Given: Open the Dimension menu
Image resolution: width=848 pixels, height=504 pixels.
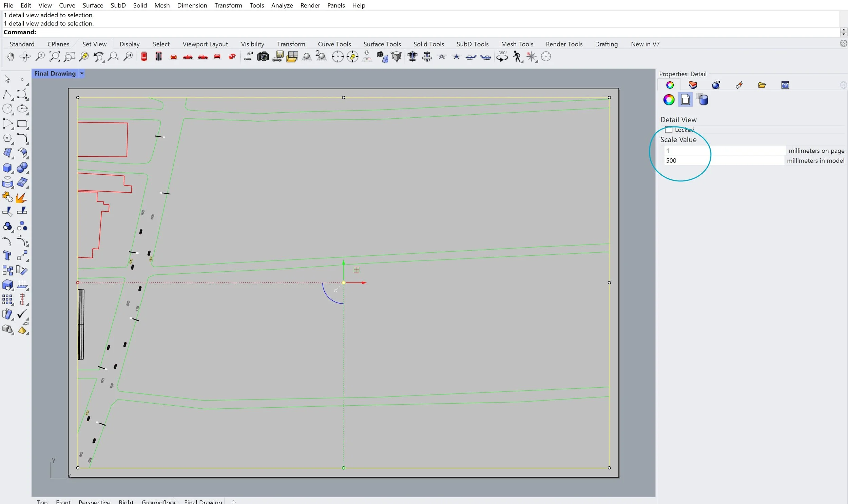Looking at the screenshot, I should point(192,5).
